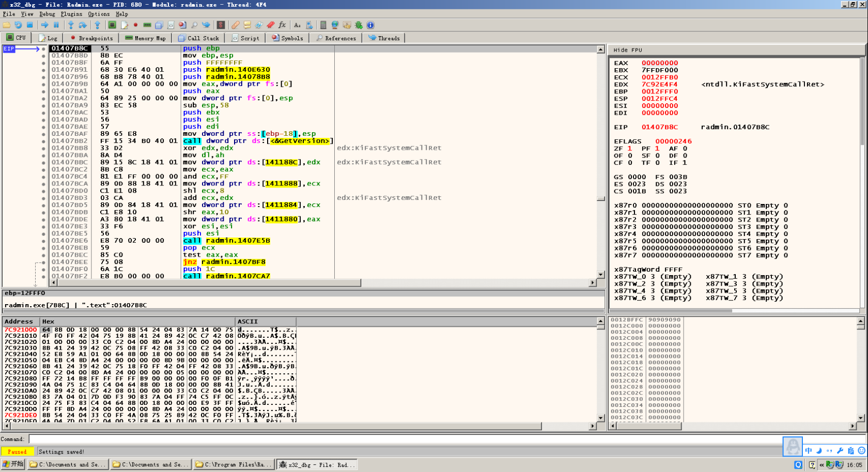This screenshot has height=472, width=868.
Task: Click the CF flag value
Action: tap(630, 163)
